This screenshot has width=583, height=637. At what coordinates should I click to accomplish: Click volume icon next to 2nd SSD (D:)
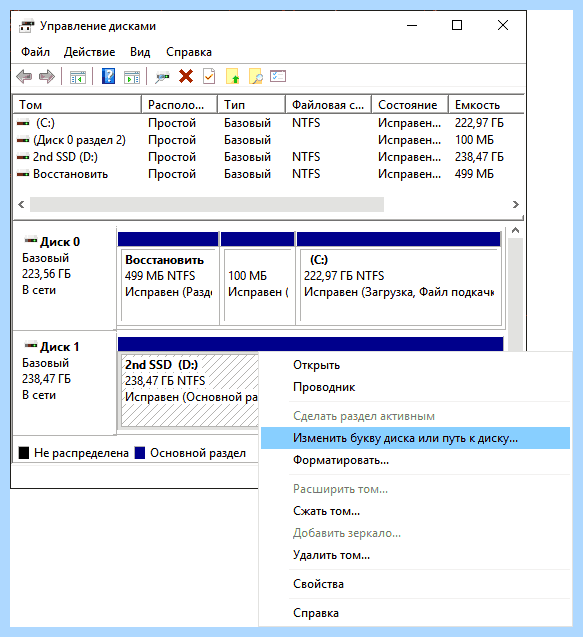23,157
